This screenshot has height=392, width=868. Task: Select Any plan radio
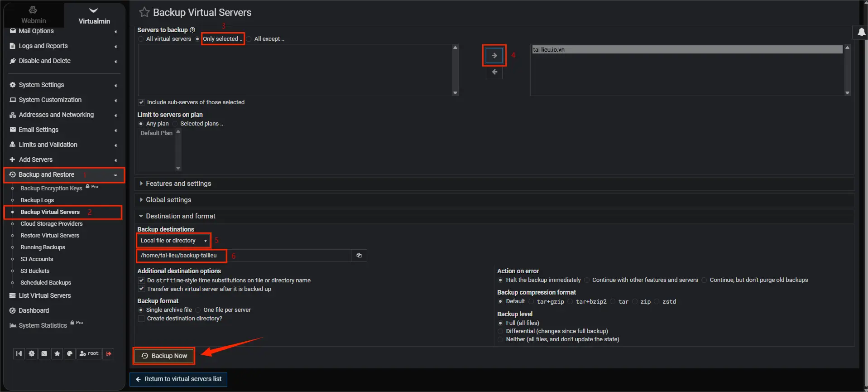141,124
